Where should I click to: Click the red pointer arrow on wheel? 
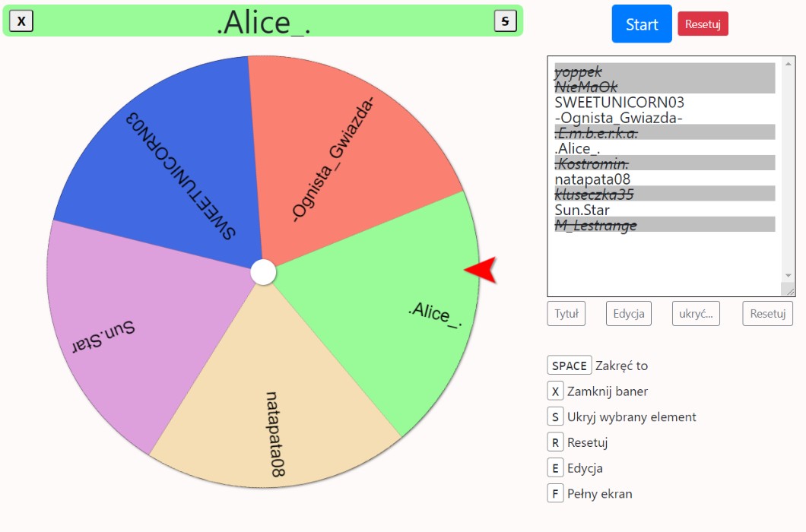481,271
